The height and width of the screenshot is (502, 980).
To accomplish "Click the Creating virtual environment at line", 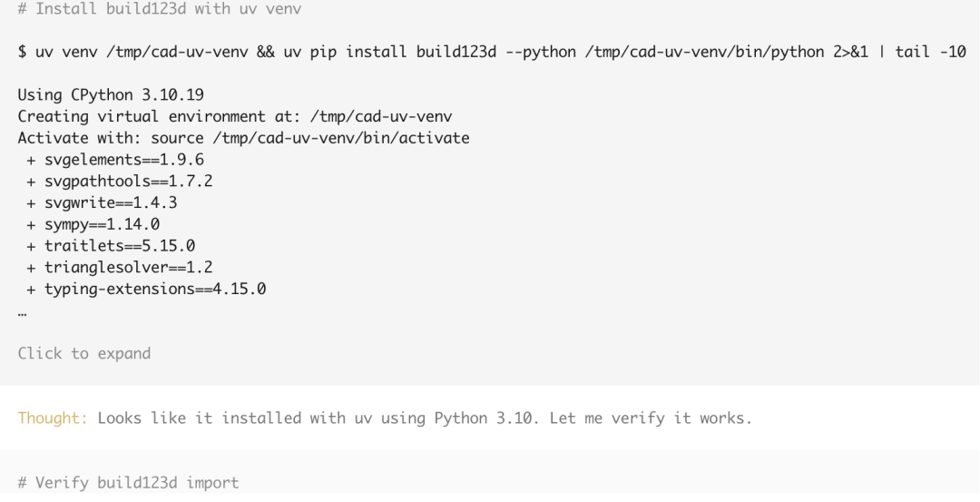I will click(235, 117).
